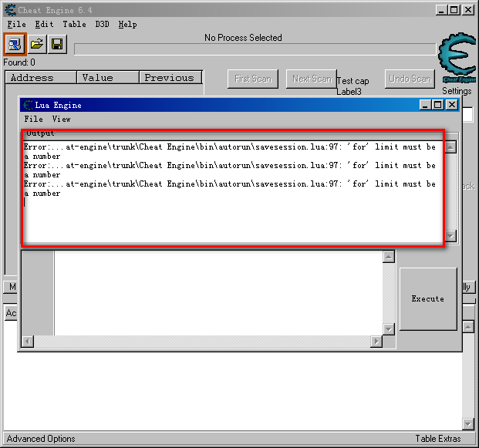
Task: Click the save floppy disk icon
Action: pyautogui.click(x=57, y=45)
